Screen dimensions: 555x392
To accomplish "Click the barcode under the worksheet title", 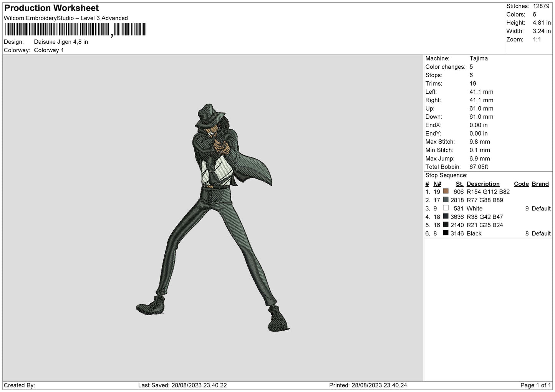I will point(76,30).
